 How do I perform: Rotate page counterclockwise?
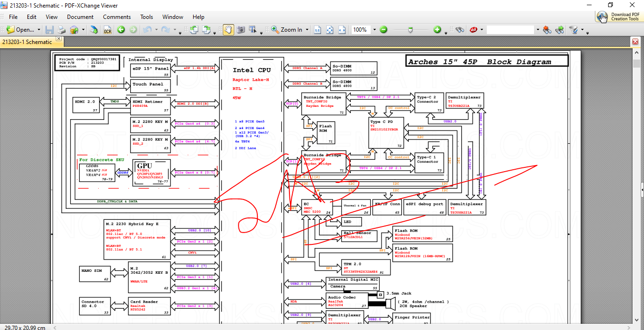[x=194, y=30]
